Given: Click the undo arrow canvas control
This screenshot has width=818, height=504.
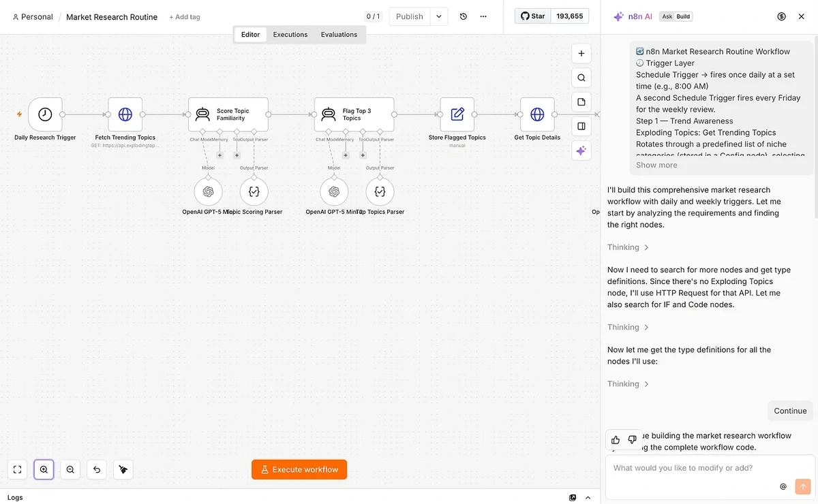Looking at the screenshot, I should 97,469.
